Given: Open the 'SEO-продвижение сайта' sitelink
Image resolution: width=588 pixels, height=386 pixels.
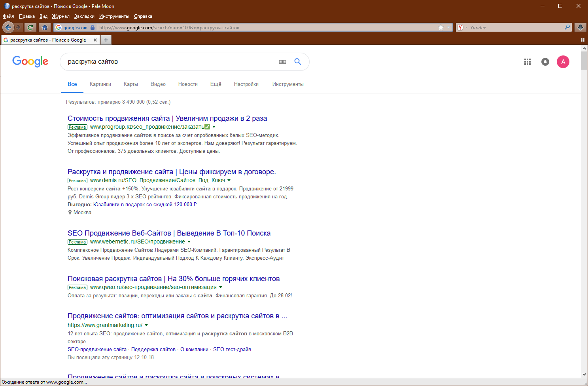Looking at the screenshot, I should coord(97,350).
